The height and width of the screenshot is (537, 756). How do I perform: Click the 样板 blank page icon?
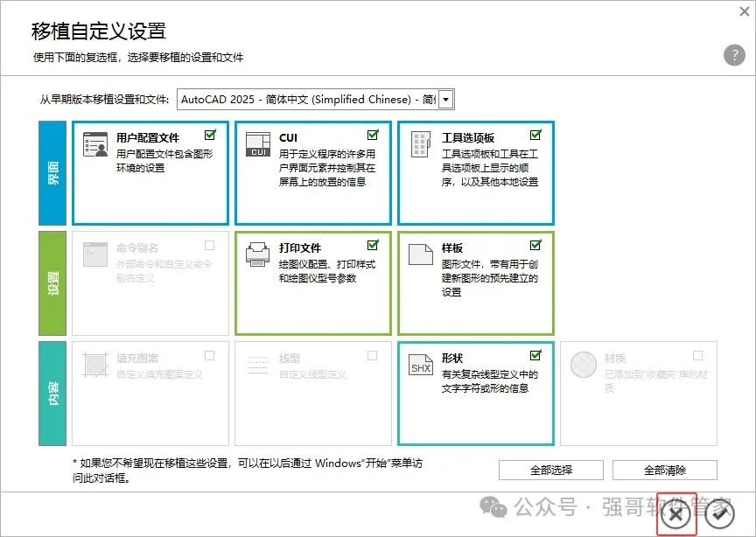pyautogui.click(x=420, y=254)
